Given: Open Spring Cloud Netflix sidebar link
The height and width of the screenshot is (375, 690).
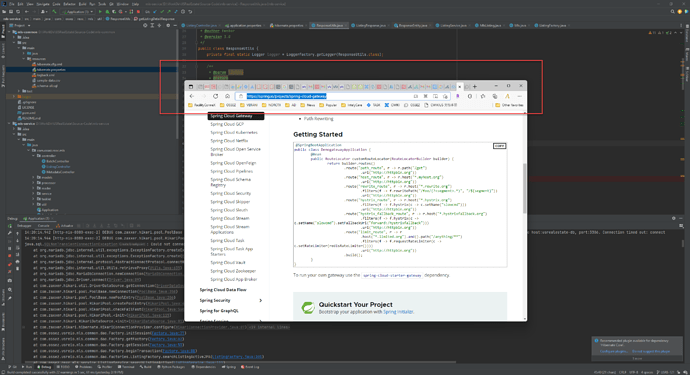Looking at the screenshot, I should [x=229, y=141].
